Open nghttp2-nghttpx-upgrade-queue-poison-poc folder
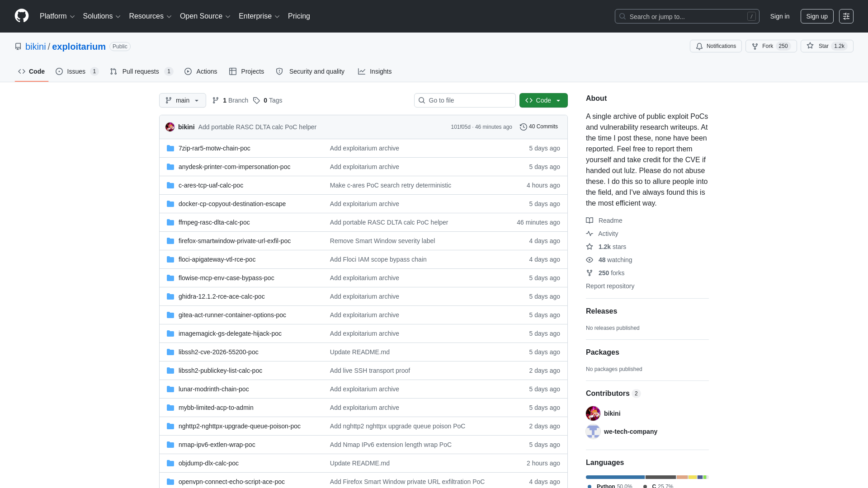This screenshot has height=488, width=868. point(240,426)
